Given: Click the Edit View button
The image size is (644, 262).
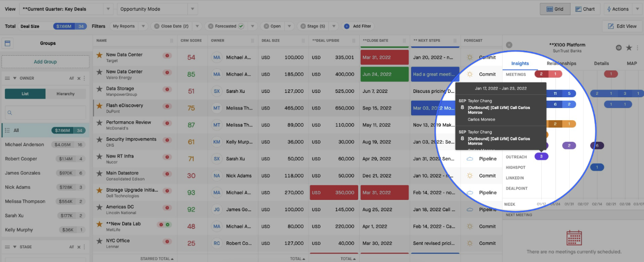Looking at the screenshot, I should coord(622,26).
